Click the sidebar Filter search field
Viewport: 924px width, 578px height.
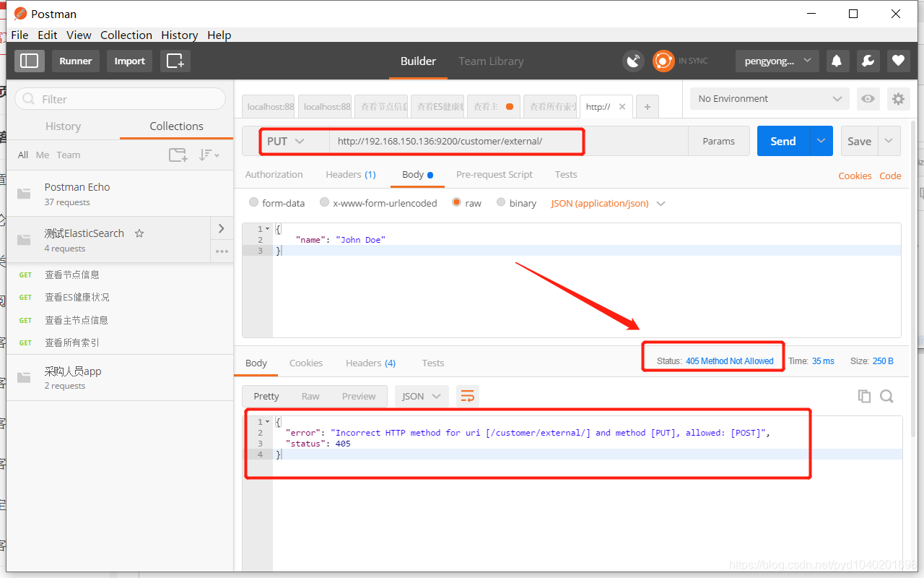(120, 99)
